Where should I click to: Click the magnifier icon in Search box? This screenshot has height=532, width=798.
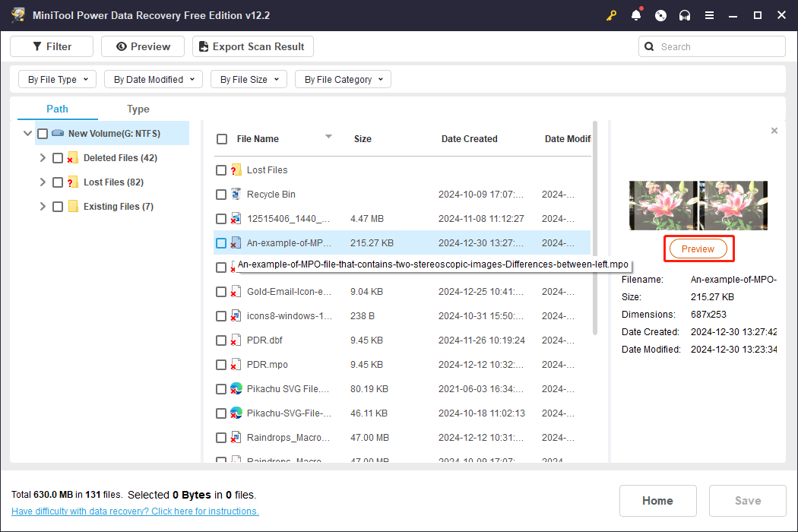[649, 46]
